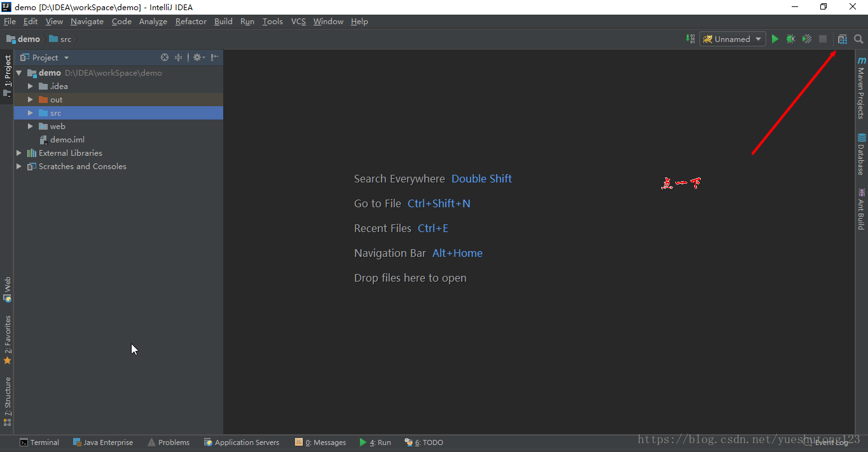Image resolution: width=868 pixels, height=452 pixels.
Task: Open the 4: Run tool window
Action: pyautogui.click(x=375, y=442)
